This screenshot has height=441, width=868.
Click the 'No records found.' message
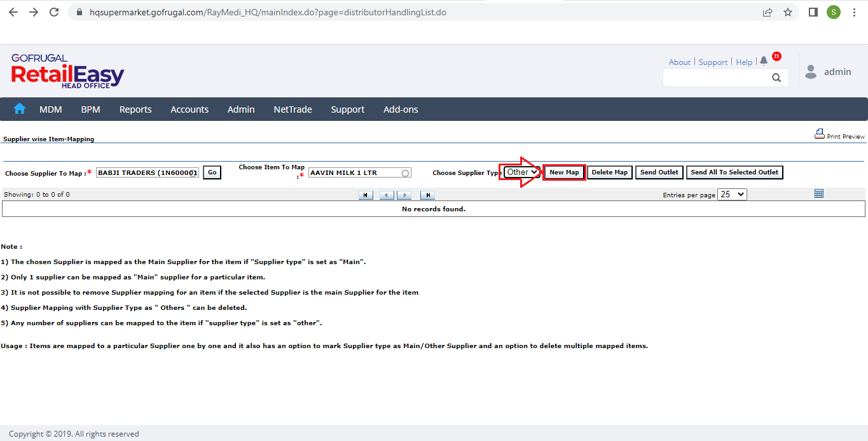tap(434, 209)
